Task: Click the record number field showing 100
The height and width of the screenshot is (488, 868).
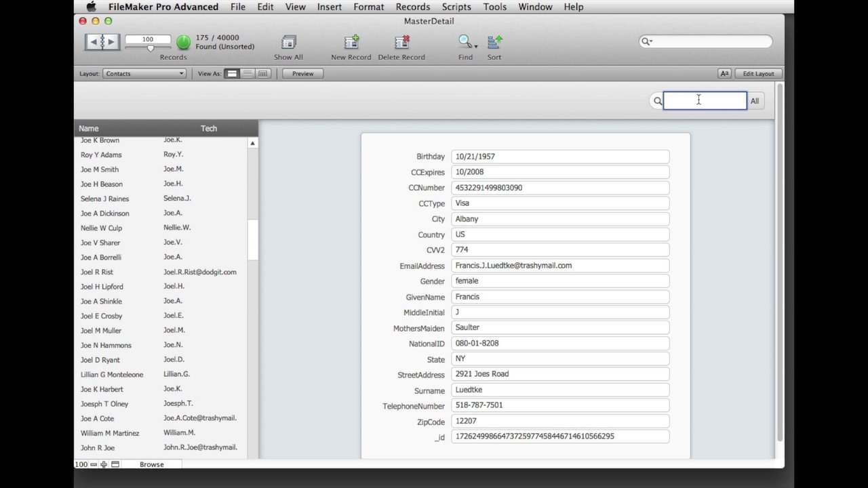Action: pyautogui.click(x=148, y=39)
